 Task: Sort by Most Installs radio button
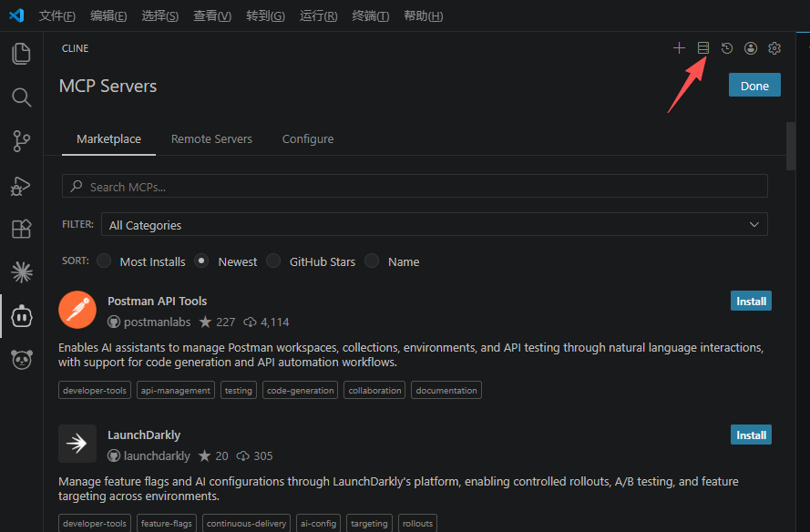(x=104, y=261)
